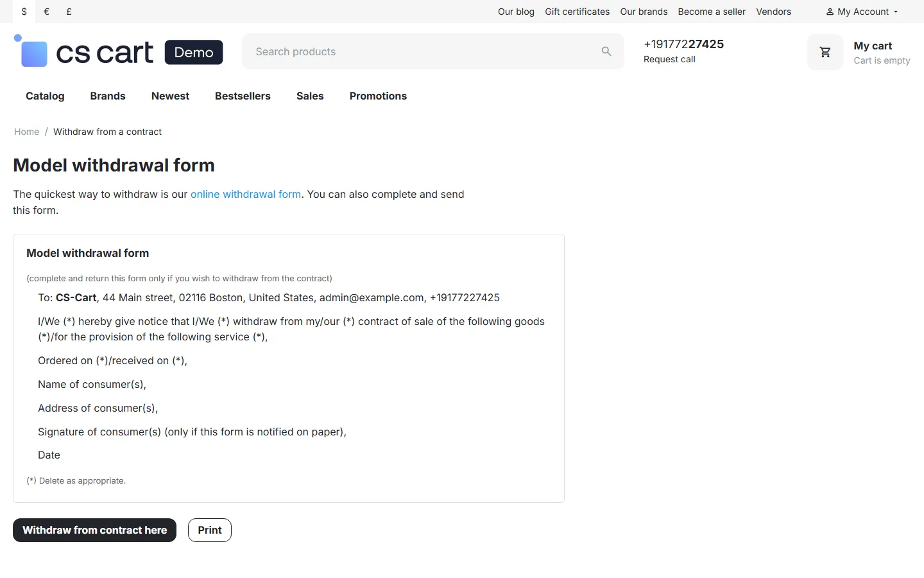
Task: Click the 'Signature of consumer(s)' line
Action: pyautogui.click(x=192, y=432)
